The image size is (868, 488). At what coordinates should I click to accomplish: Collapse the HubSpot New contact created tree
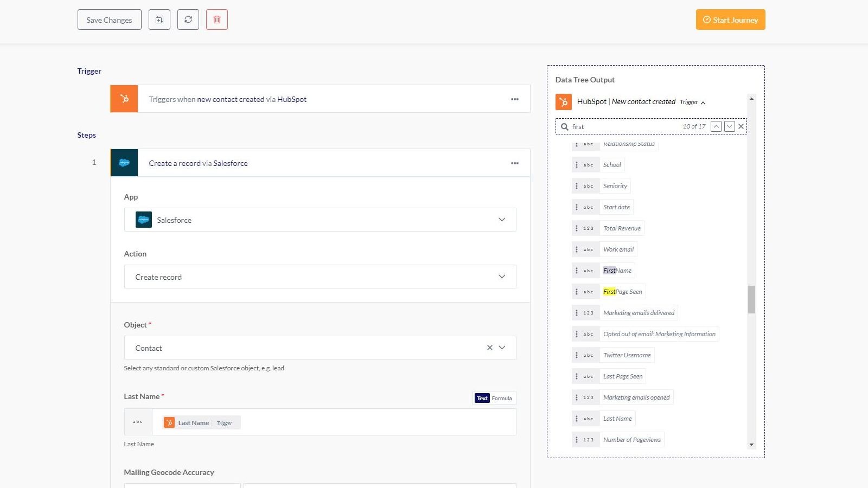point(703,102)
